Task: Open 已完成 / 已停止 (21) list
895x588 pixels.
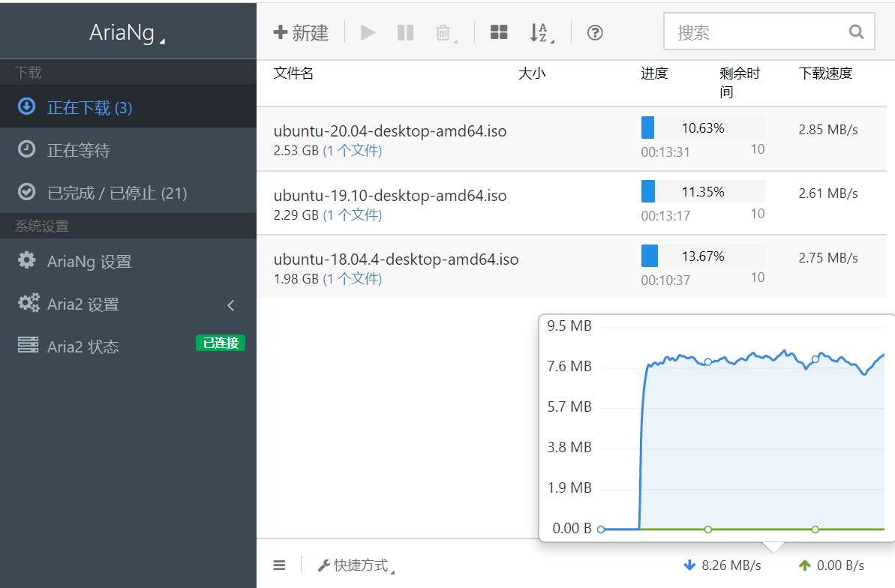Action: point(116,193)
